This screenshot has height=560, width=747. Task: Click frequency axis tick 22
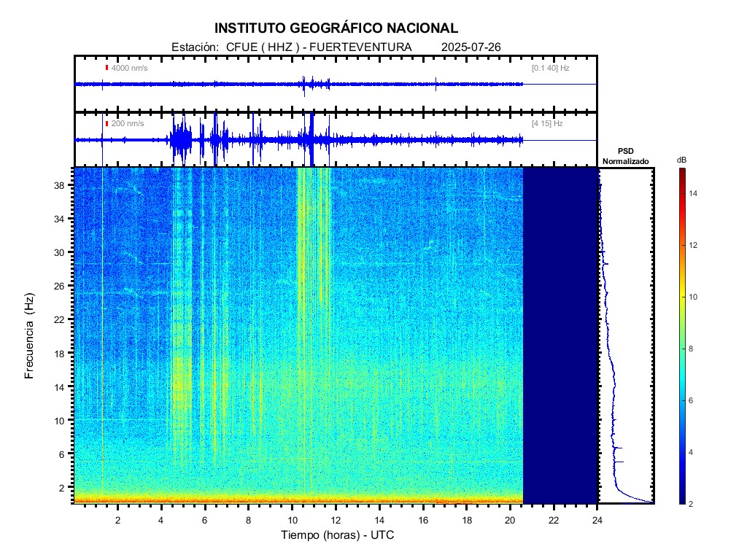click(x=59, y=319)
